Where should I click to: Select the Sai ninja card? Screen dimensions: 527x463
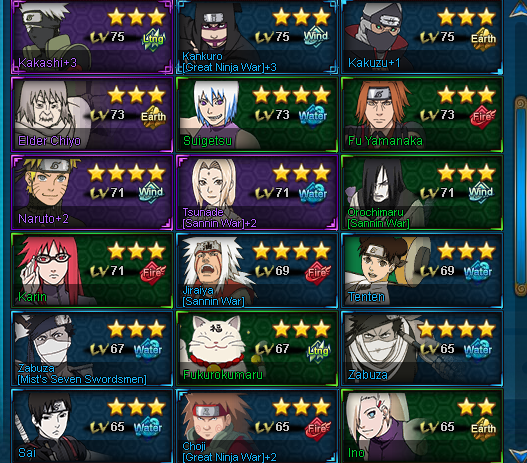click(92, 426)
